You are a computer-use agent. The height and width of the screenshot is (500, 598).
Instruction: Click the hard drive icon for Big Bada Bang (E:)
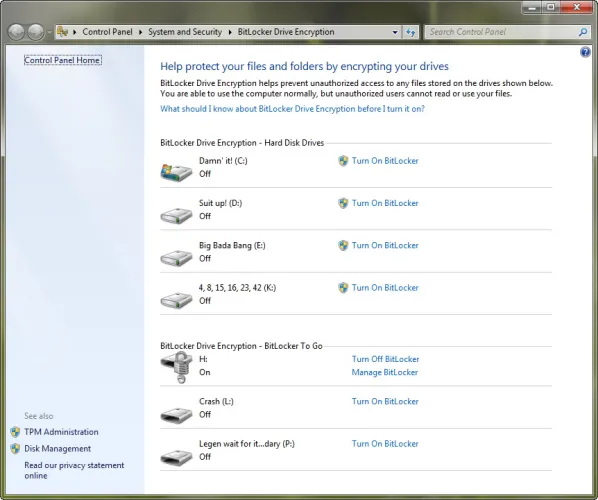(176, 258)
